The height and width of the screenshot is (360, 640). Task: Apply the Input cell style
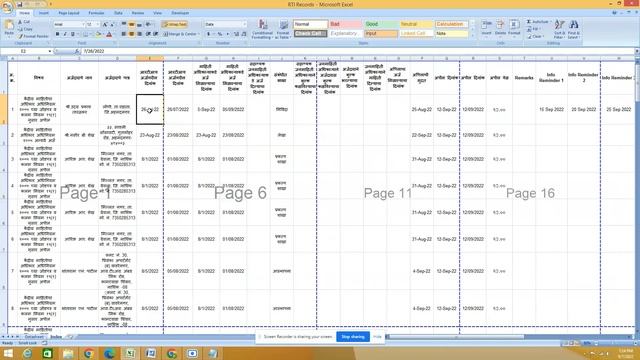pos(381,34)
